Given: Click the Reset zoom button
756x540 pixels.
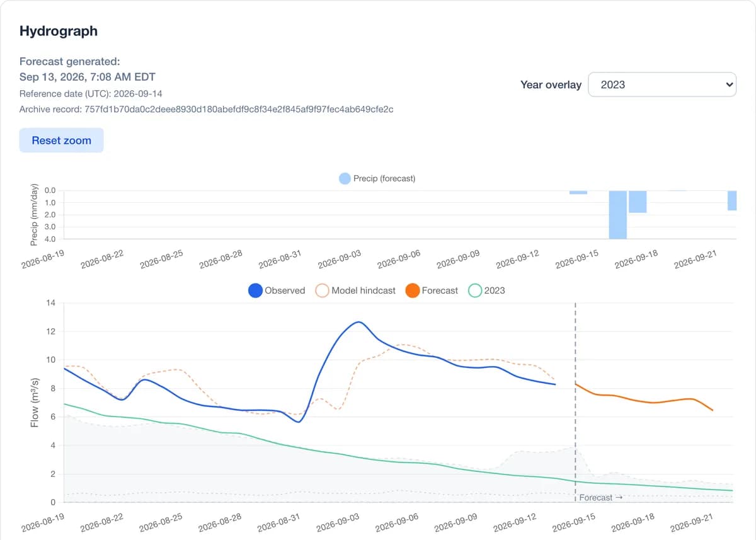Looking at the screenshot, I should (x=61, y=141).
